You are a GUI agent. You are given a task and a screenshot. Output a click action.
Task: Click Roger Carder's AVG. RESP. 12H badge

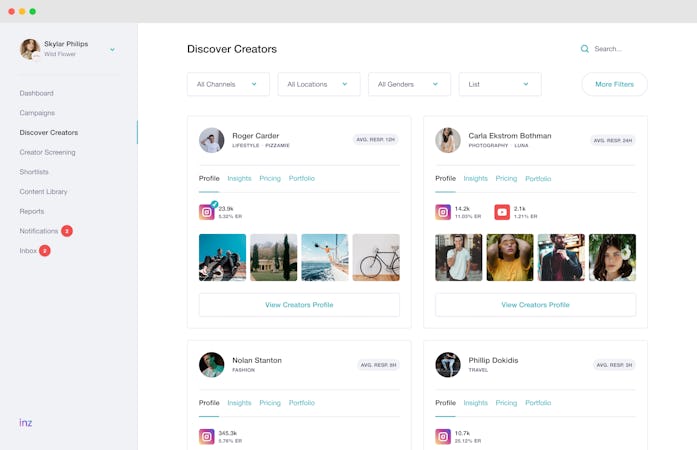click(x=376, y=140)
